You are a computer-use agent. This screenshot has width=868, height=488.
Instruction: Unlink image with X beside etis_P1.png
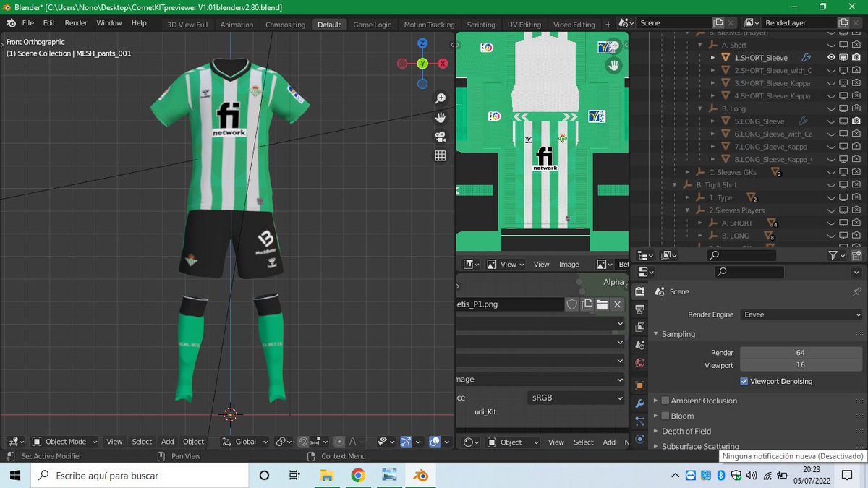[x=617, y=304]
